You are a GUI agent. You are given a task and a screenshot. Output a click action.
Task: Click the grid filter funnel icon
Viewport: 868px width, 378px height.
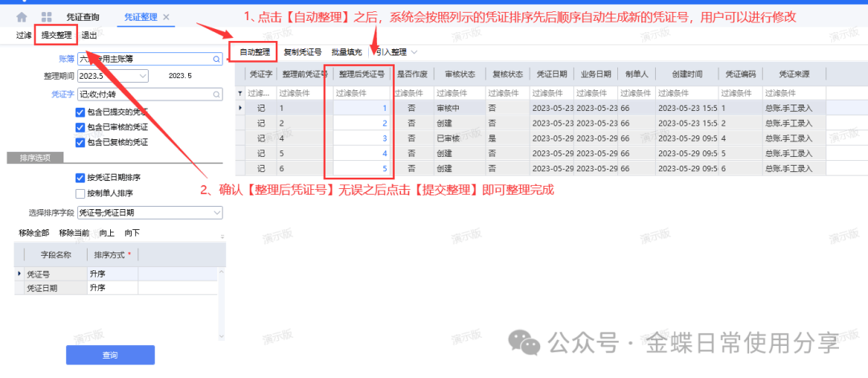(x=240, y=93)
